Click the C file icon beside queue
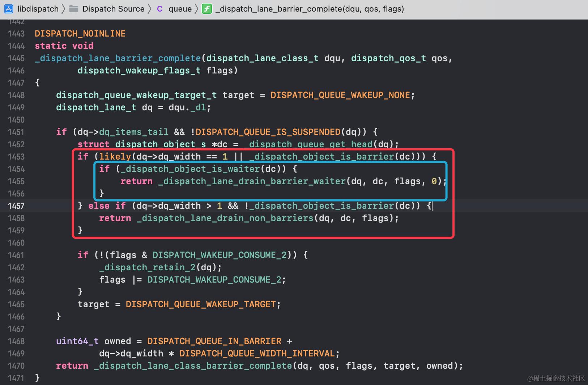The height and width of the screenshot is (385, 588). tap(159, 9)
